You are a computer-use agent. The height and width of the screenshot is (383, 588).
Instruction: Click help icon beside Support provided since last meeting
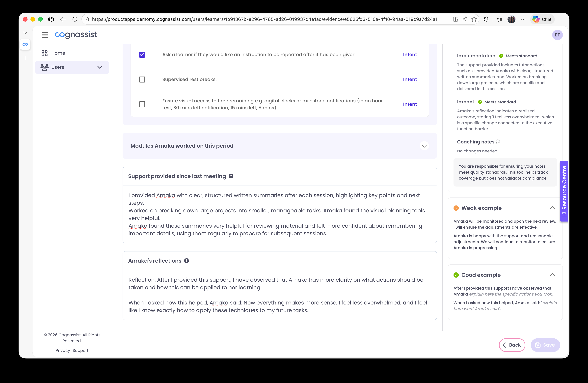pos(231,176)
